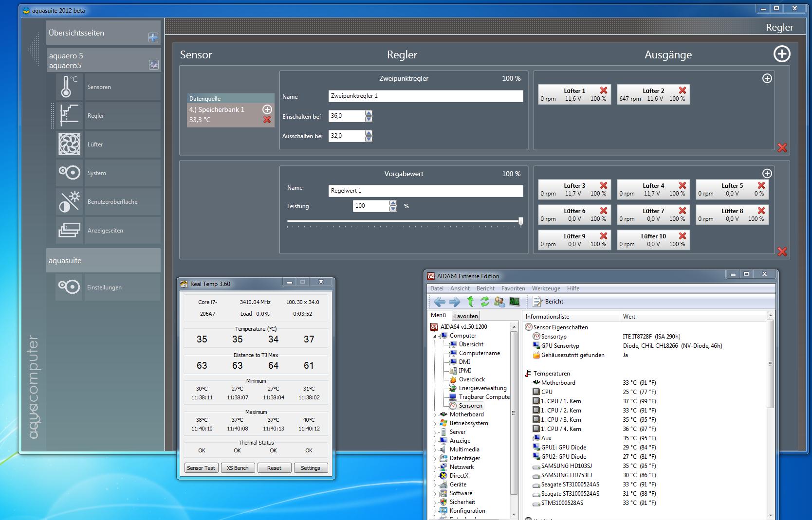Decrease the Leistung percentage value

pos(393,209)
